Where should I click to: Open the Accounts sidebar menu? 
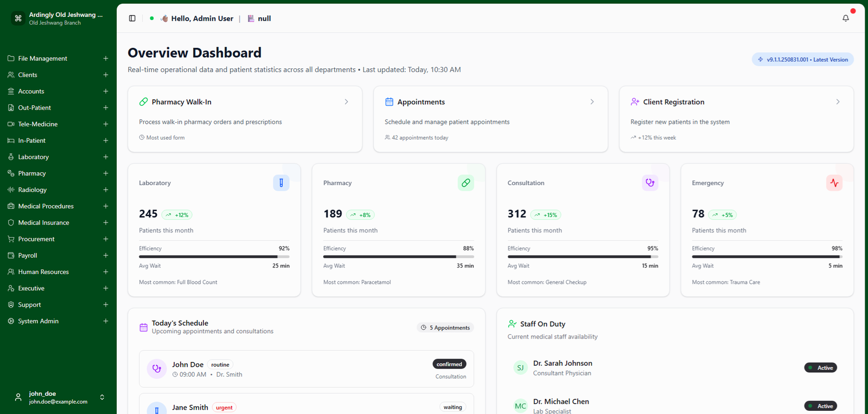point(58,91)
